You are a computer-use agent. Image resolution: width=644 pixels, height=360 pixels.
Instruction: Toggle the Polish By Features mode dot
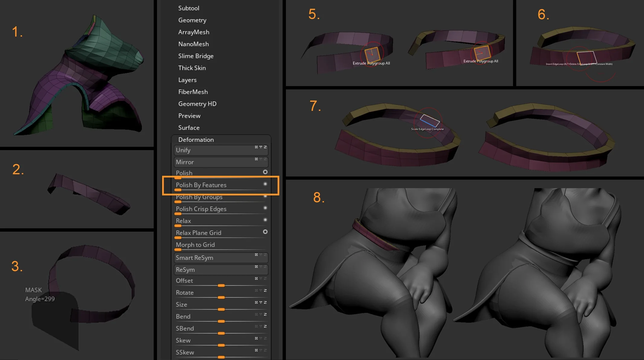(x=265, y=184)
